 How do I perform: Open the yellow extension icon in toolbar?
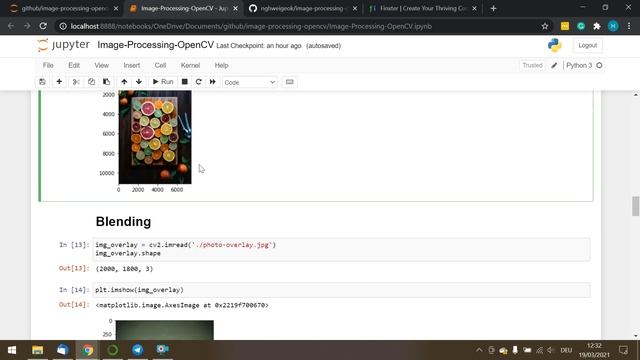565,26
